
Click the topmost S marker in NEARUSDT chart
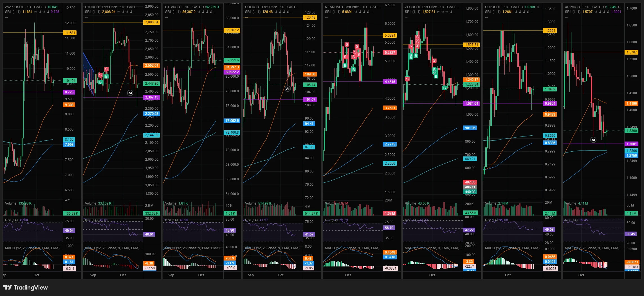pos(347,44)
